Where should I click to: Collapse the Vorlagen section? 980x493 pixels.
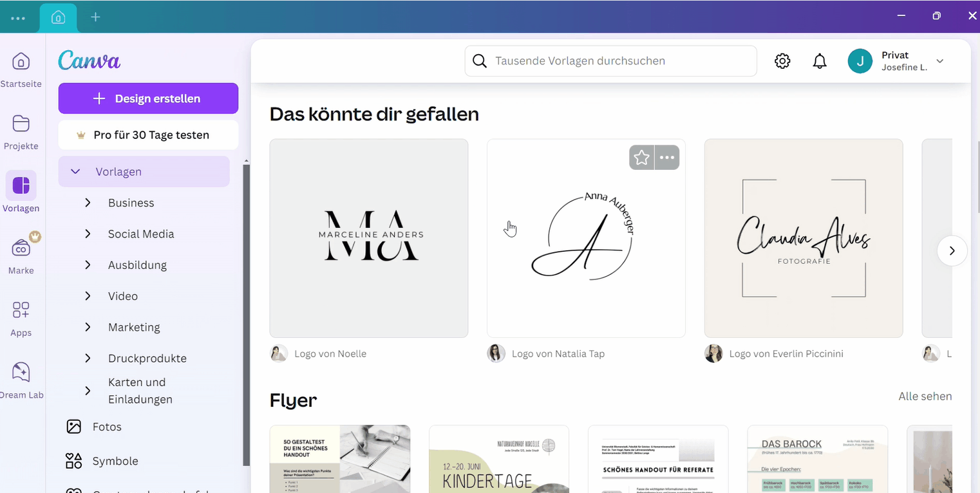[75, 172]
